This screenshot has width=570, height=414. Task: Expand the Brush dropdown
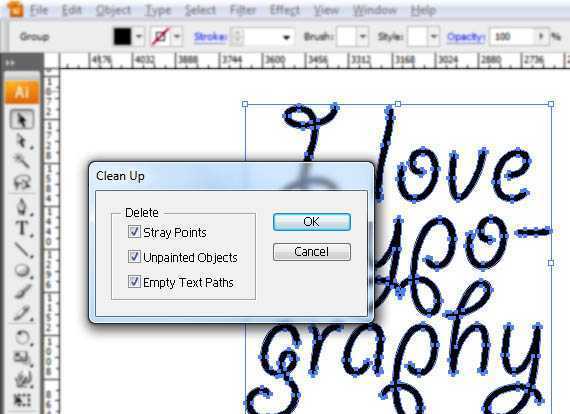362,37
